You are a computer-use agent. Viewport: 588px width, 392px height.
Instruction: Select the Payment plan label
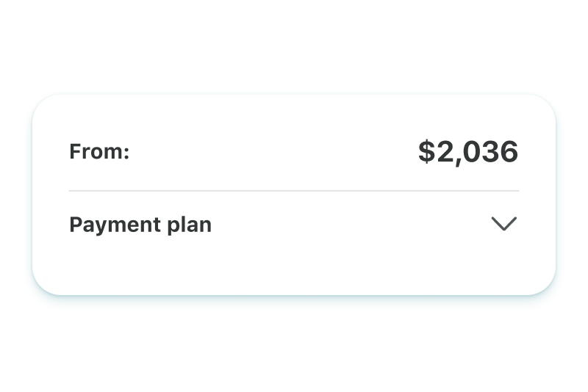click(140, 225)
